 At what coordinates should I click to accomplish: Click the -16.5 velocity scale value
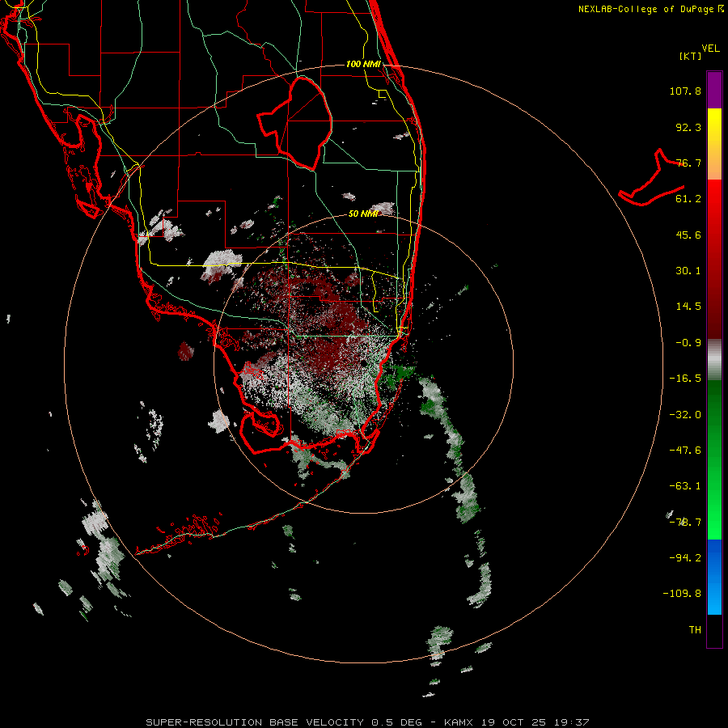click(x=685, y=379)
